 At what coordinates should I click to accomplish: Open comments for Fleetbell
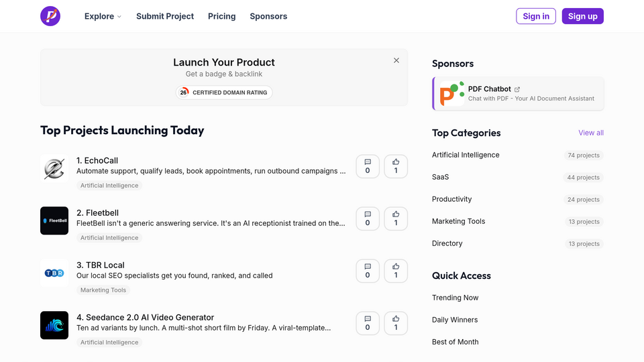pos(368,219)
